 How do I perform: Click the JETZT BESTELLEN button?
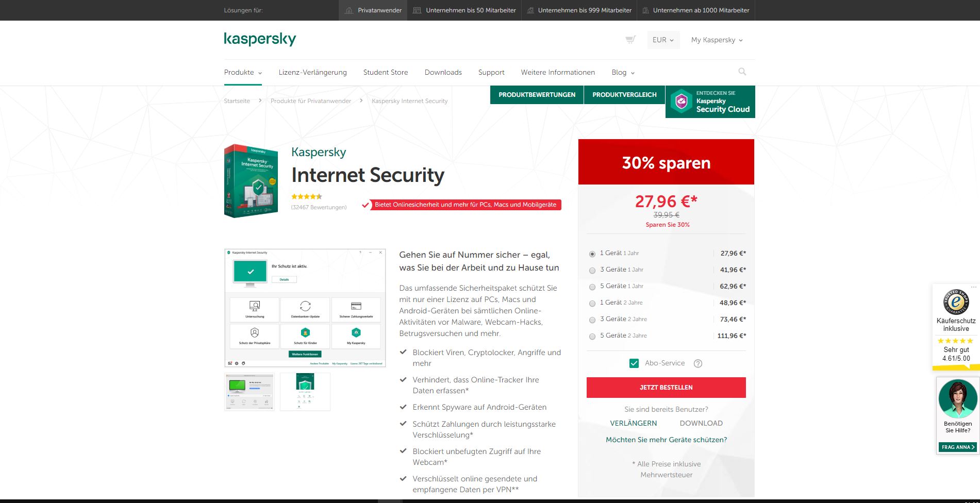point(666,388)
